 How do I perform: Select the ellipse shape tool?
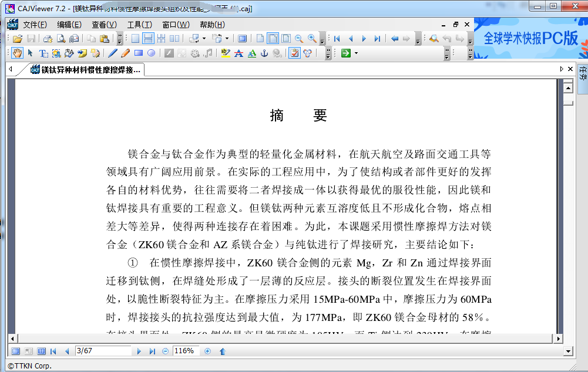tap(151, 53)
